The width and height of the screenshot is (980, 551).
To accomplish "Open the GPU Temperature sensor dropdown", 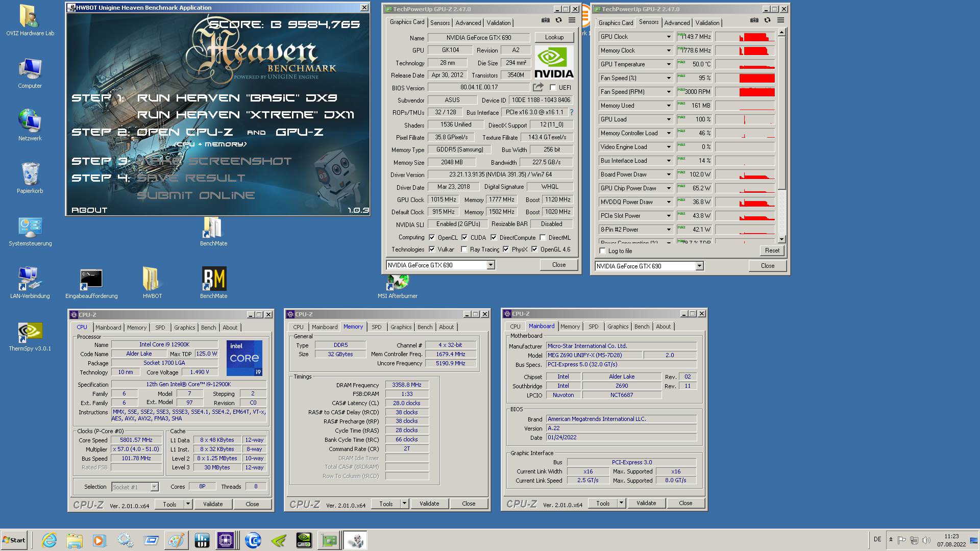I will [x=669, y=64].
